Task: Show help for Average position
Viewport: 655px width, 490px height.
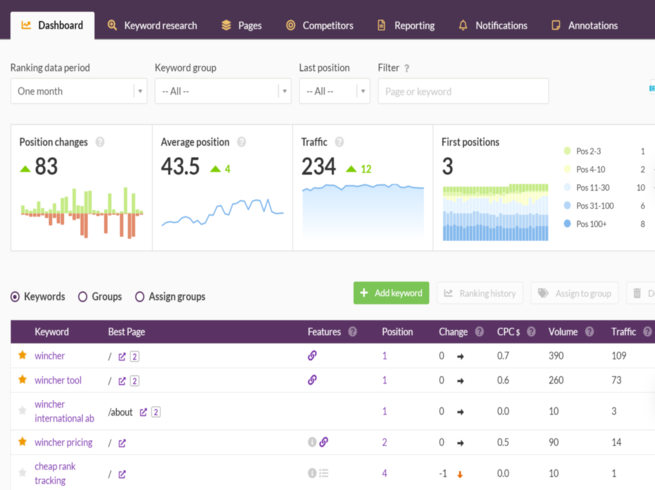Action: tap(241, 142)
